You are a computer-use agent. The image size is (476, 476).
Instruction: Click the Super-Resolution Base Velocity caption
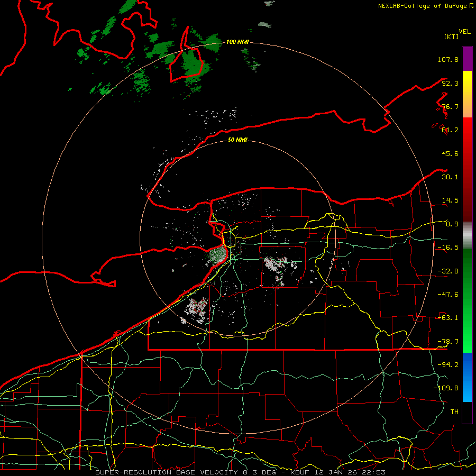241,472
